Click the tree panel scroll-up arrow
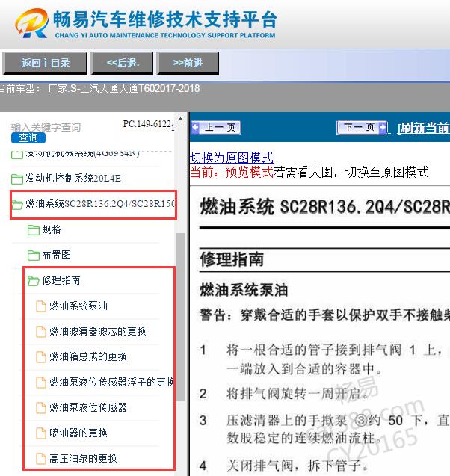The image size is (450, 476). pos(181,119)
